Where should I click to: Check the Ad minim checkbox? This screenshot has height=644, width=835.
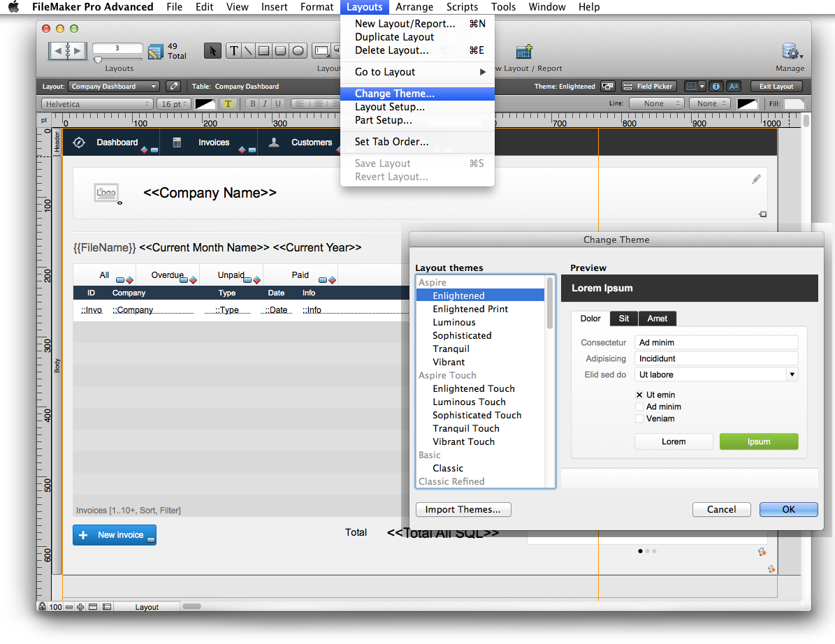[641, 407]
